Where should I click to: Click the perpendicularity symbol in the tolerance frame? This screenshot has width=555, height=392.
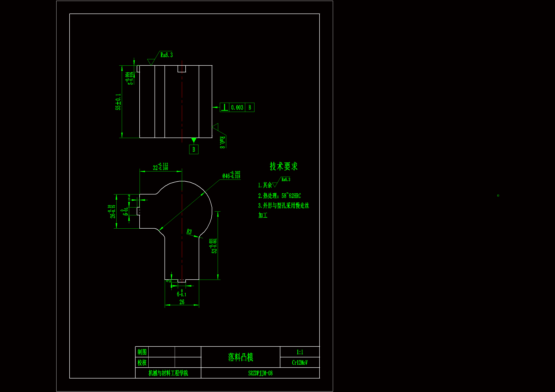225,107
